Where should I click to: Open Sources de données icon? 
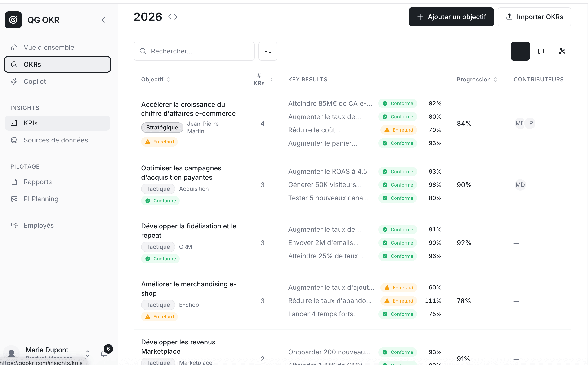point(14,140)
